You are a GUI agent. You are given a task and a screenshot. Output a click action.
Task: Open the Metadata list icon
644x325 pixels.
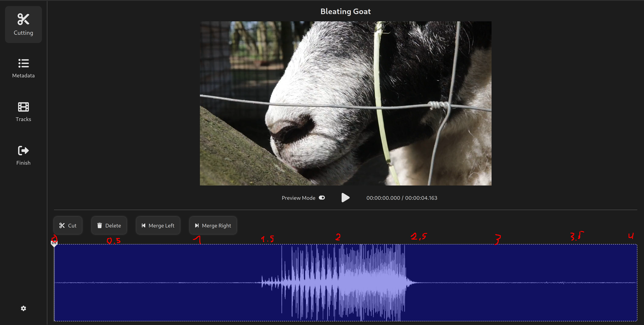point(23,63)
